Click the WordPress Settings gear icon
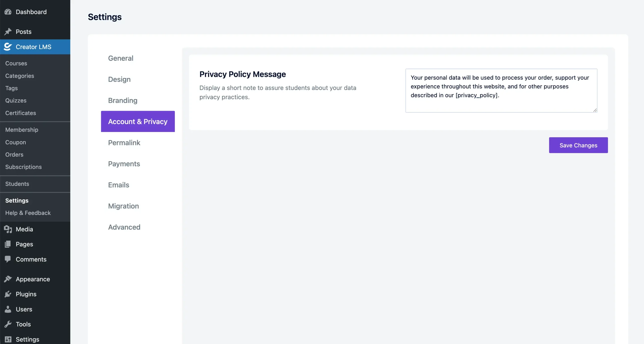The width and height of the screenshot is (644, 344). tap(8, 339)
